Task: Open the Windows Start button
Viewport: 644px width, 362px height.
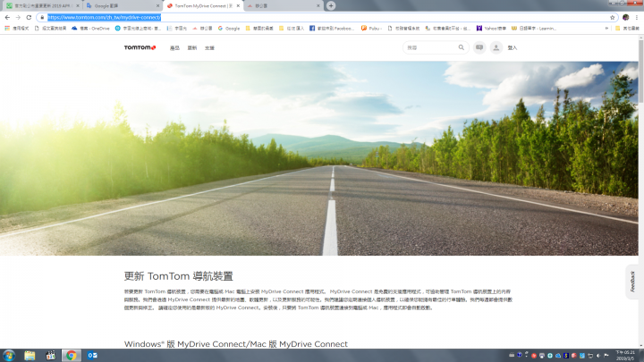Action: point(9,356)
